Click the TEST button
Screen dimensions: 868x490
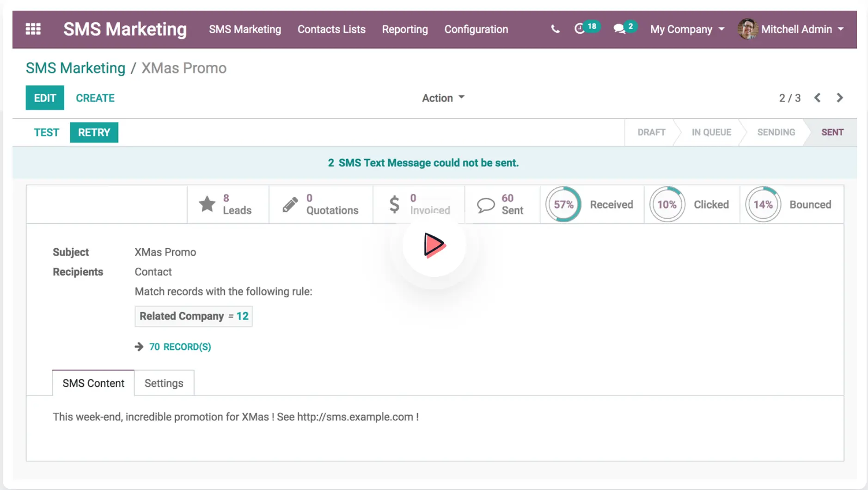[x=47, y=133]
